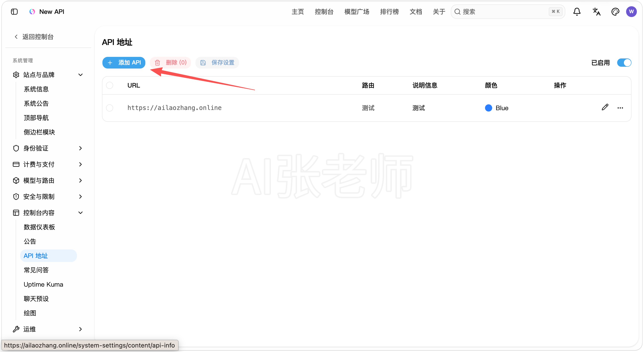Focus the 搜索 search field
Viewport: 644px width, 352px height.
coord(508,11)
